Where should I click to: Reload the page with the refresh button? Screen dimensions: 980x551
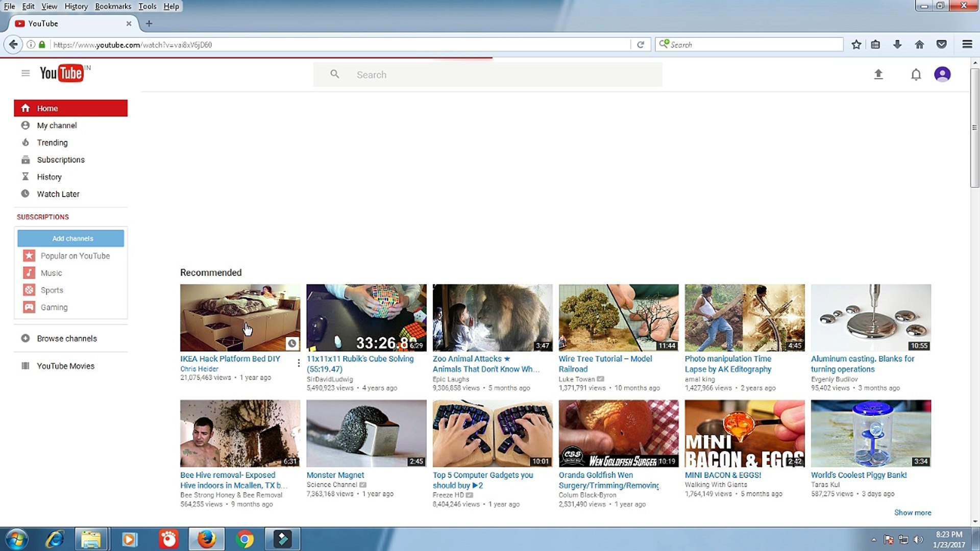641,44
